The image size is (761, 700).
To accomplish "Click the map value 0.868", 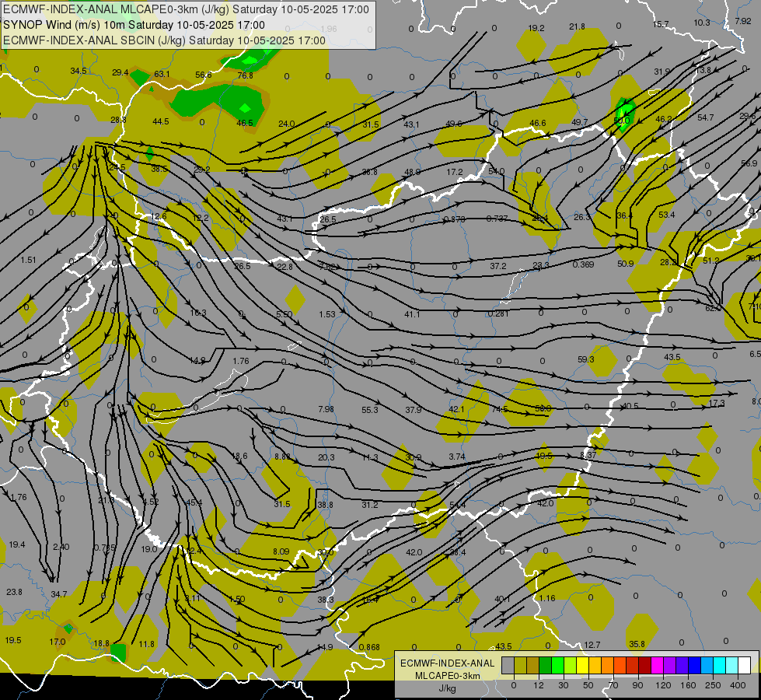I will click(x=369, y=647).
